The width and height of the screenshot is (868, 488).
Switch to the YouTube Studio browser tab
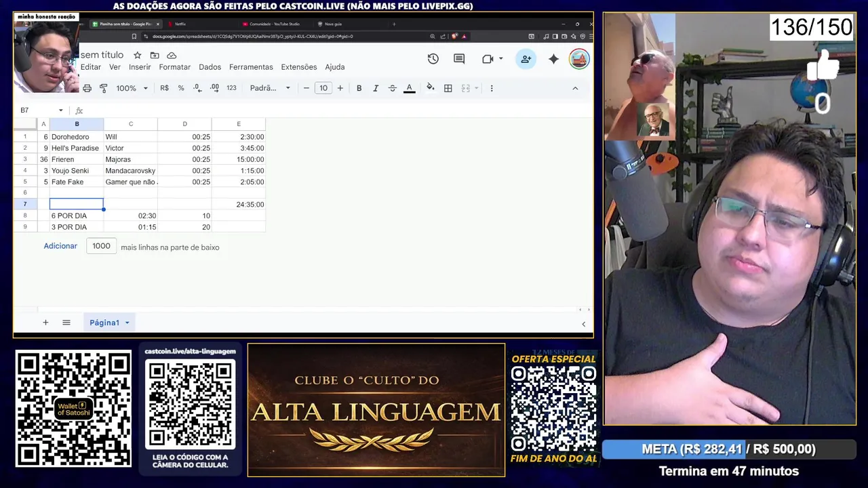point(275,24)
